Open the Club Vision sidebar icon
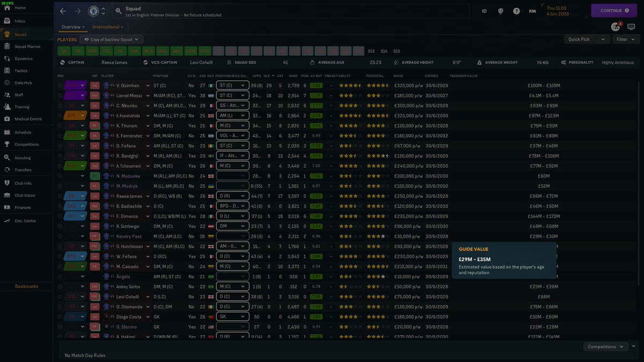 pyautogui.click(x=7, y=195)
